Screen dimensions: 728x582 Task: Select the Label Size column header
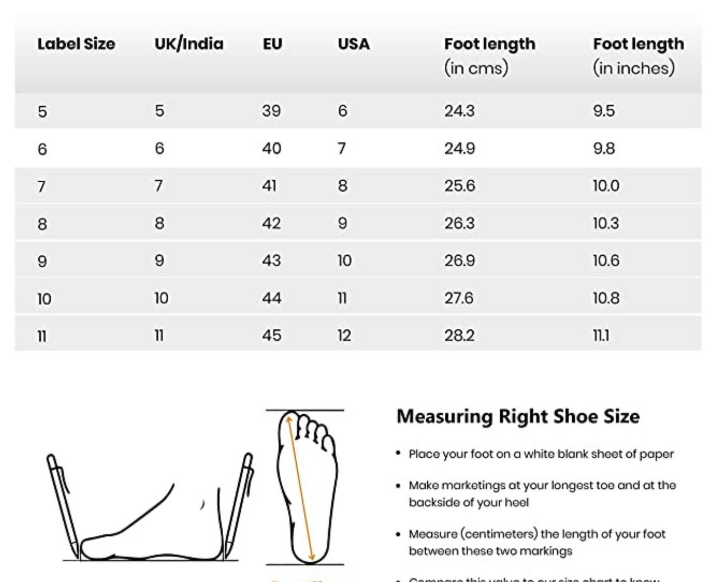click(x=76, y=44)
